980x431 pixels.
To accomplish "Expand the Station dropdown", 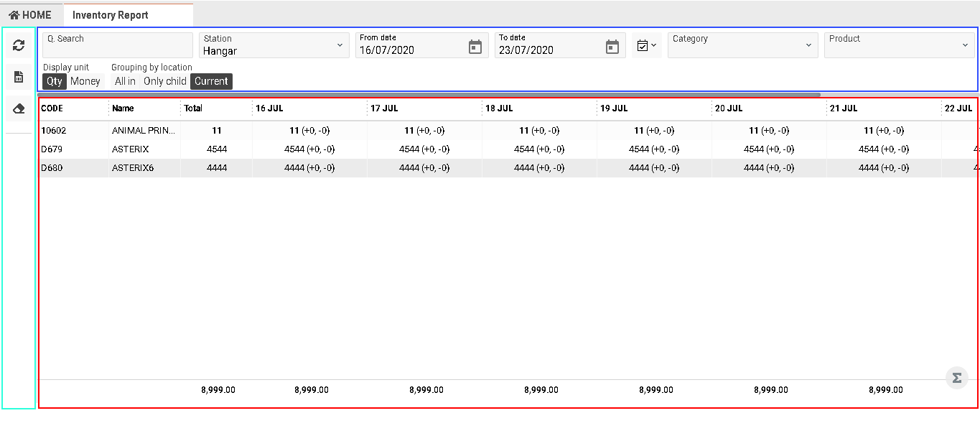I will pos(274,45).
